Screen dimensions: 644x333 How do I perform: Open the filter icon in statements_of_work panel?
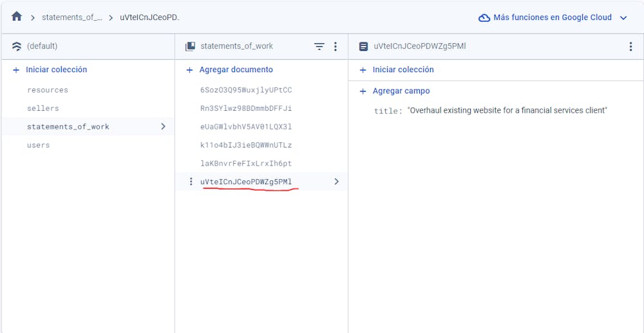tap(319, 46)
